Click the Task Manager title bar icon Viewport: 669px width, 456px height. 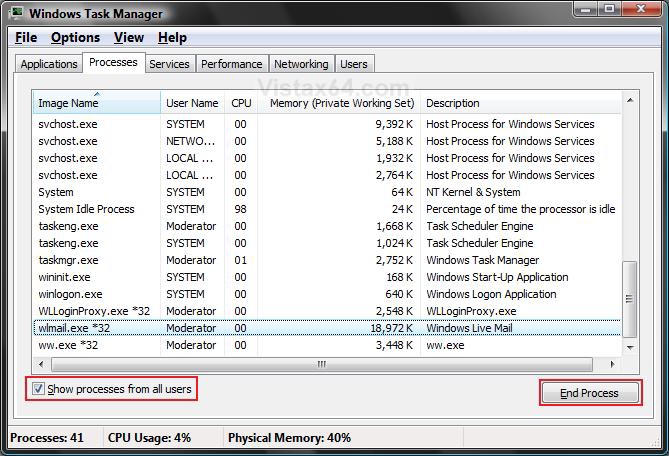tap(17, 12)
